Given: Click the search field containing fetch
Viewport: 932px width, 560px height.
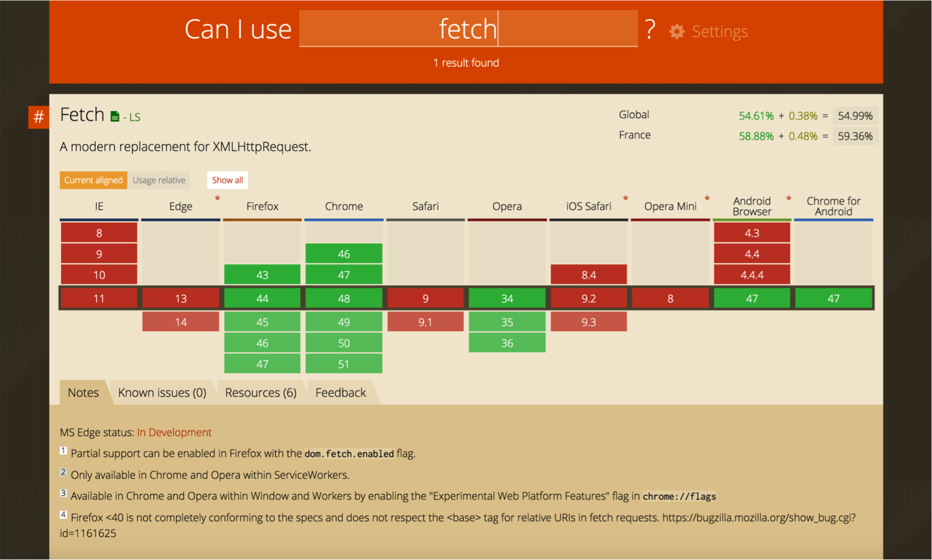Looking at the screenshot, I should click(x=468, y=29).
